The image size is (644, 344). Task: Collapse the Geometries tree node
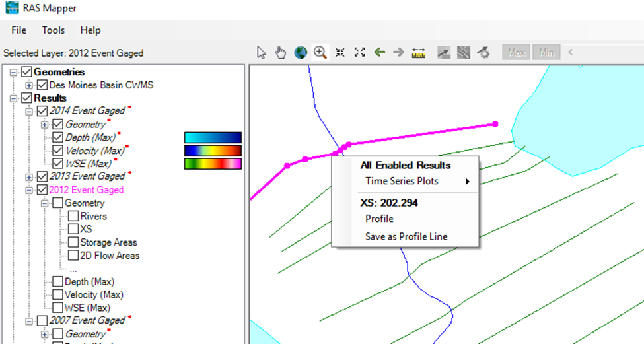pyautogui.click(x=14, y=72)
